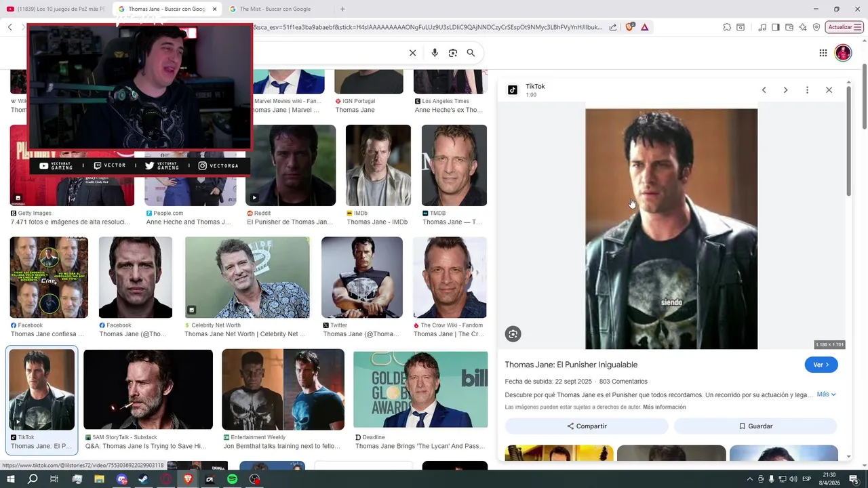Open Google Lens image search icon
Viewport: 868px width, 488px height.
(x=453, y=53)
